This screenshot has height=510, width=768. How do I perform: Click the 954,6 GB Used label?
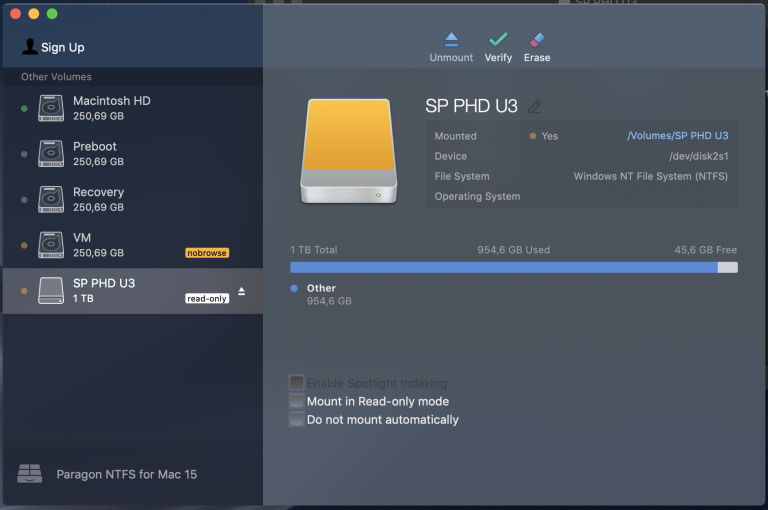pos(513,250)
